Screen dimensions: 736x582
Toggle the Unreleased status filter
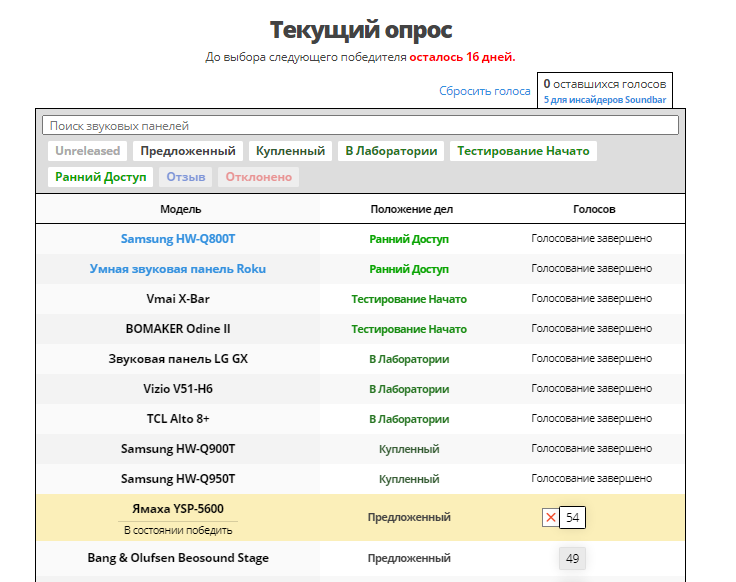click(88, 151)
